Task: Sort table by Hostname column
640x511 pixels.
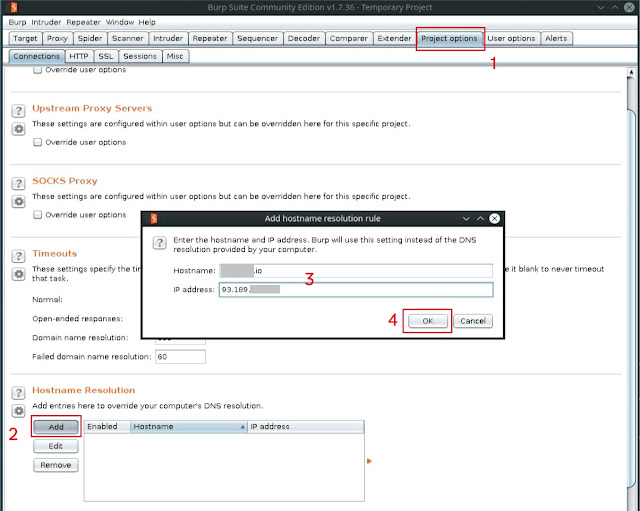Action: pyautogui.click(x=189, y=427)
